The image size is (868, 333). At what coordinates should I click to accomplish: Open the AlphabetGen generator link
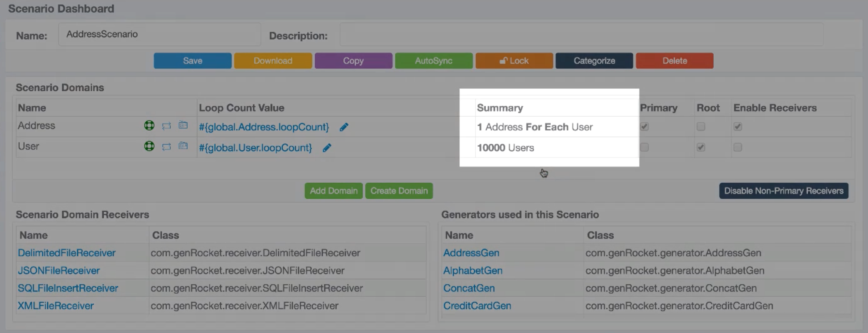473,271
